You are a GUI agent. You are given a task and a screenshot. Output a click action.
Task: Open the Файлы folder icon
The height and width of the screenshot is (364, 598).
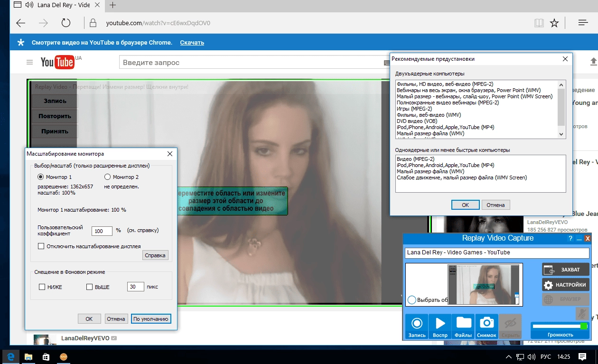(463, 327)
